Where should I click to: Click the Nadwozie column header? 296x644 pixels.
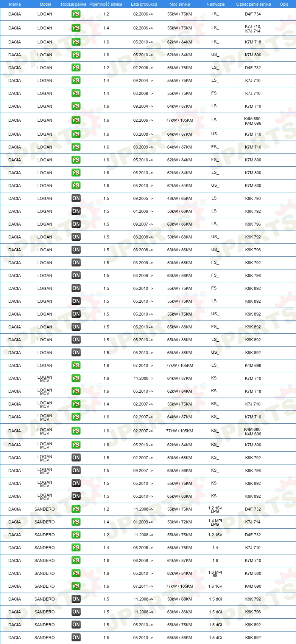point(216,4)
